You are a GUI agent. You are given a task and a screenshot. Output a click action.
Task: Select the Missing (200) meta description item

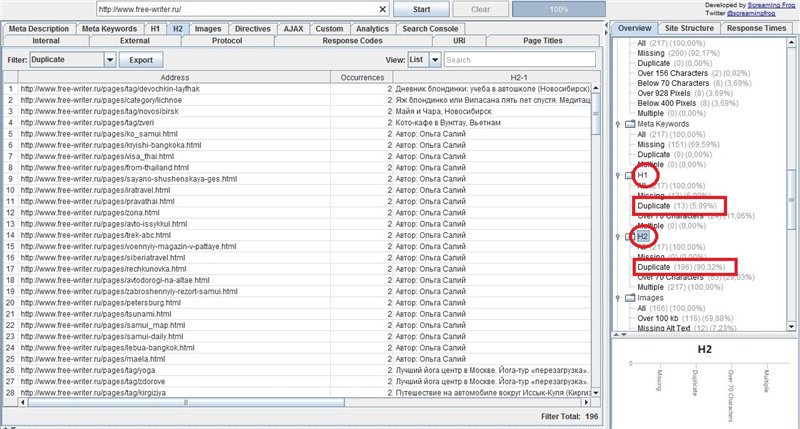click(x=679, y=53)
